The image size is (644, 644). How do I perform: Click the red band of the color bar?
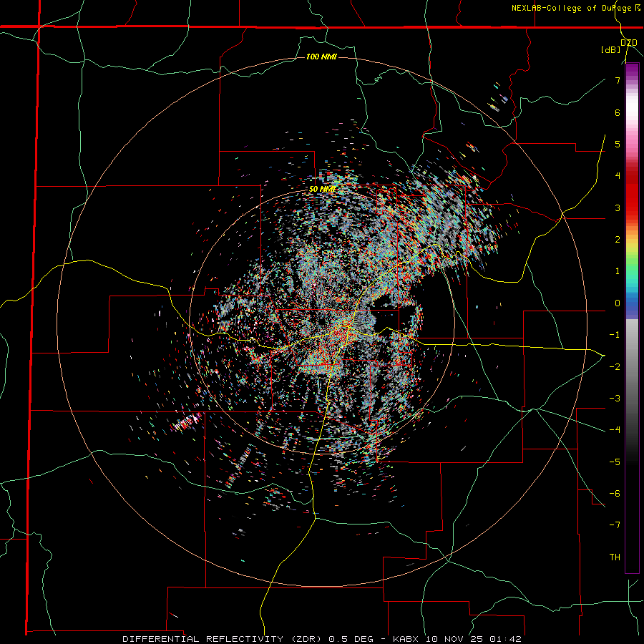click(x=632, y=193)
